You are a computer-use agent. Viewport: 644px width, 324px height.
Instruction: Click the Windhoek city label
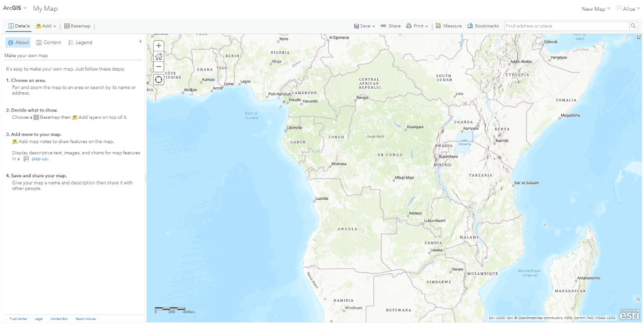pyautogui.click(x=353, y=308)
